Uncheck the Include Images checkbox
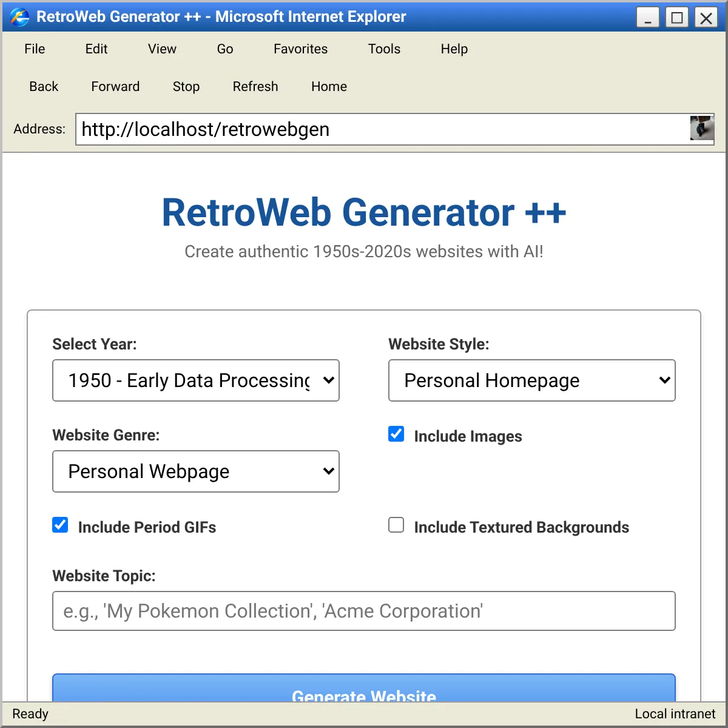728x728 pixels. 396,434
